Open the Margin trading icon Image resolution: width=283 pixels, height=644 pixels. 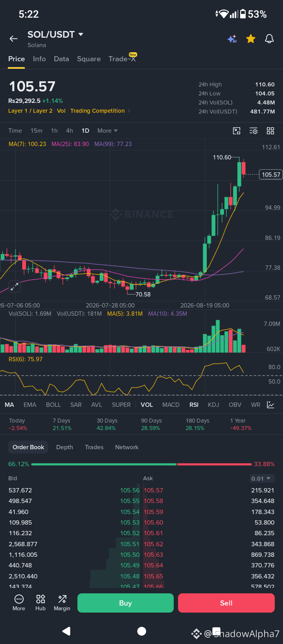62,603
